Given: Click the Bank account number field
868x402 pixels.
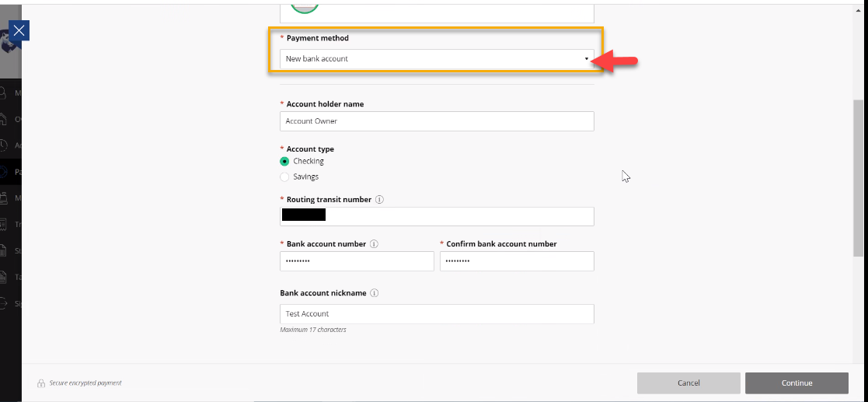Looking at the screenshot, I should [357, 261].
